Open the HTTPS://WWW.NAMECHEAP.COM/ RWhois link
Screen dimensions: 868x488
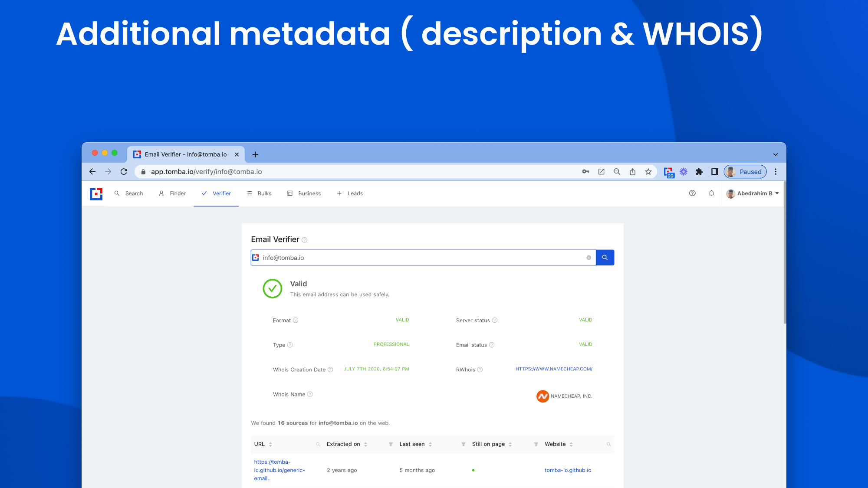click(554, 369)
